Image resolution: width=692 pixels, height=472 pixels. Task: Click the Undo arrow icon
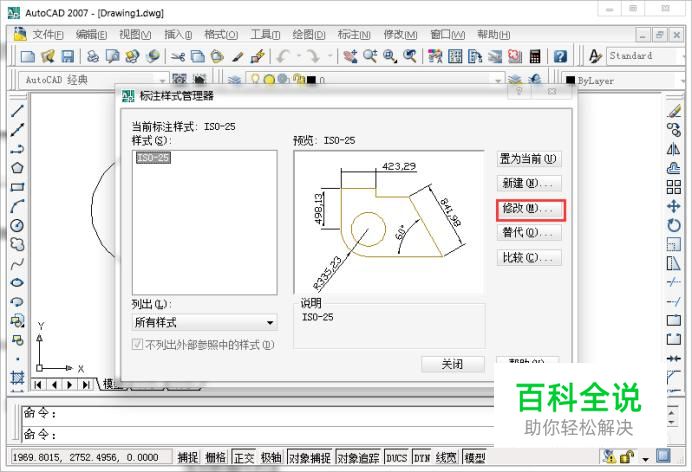pos(283,56)
